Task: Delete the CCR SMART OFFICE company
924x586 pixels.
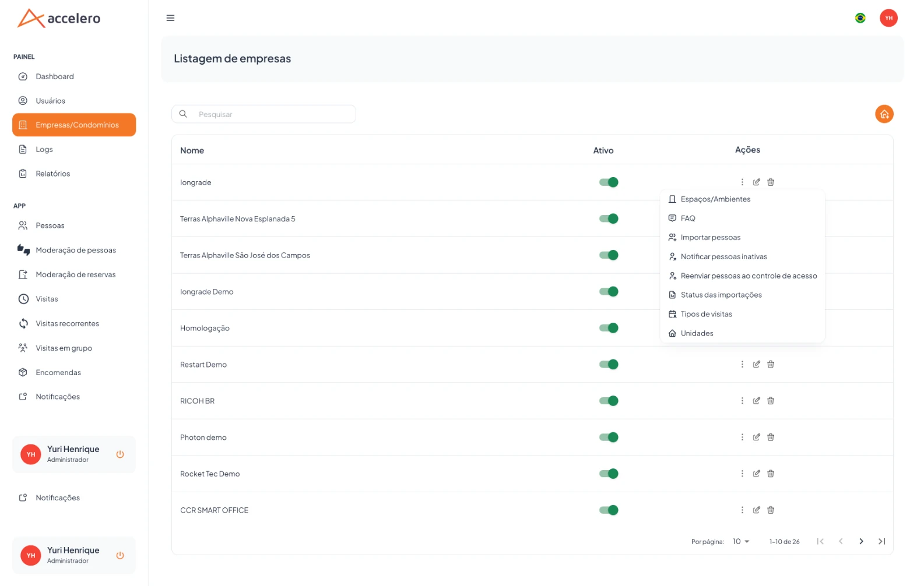Action: pyautogui.click(x=771, y=510)
